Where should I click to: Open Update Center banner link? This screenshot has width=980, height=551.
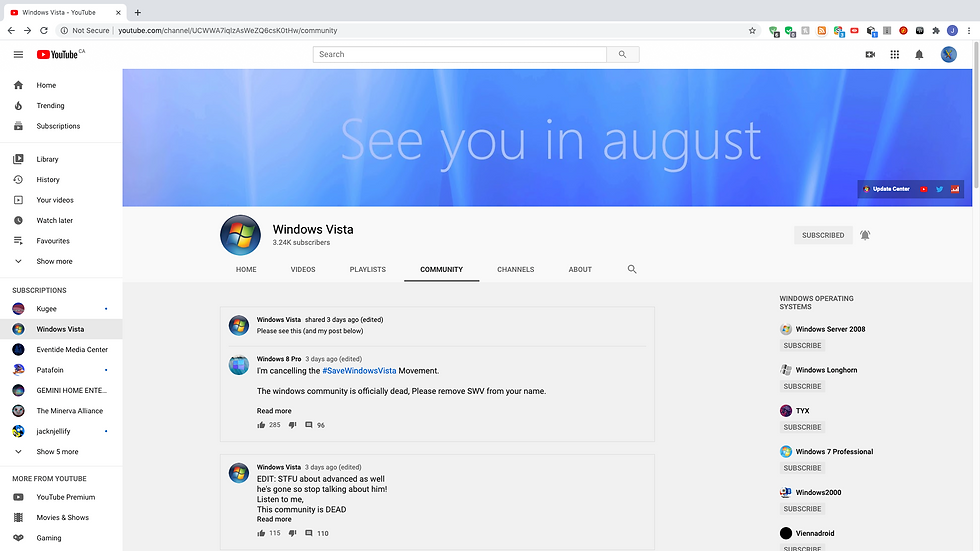pyautogui.click(x=886, y=189)
